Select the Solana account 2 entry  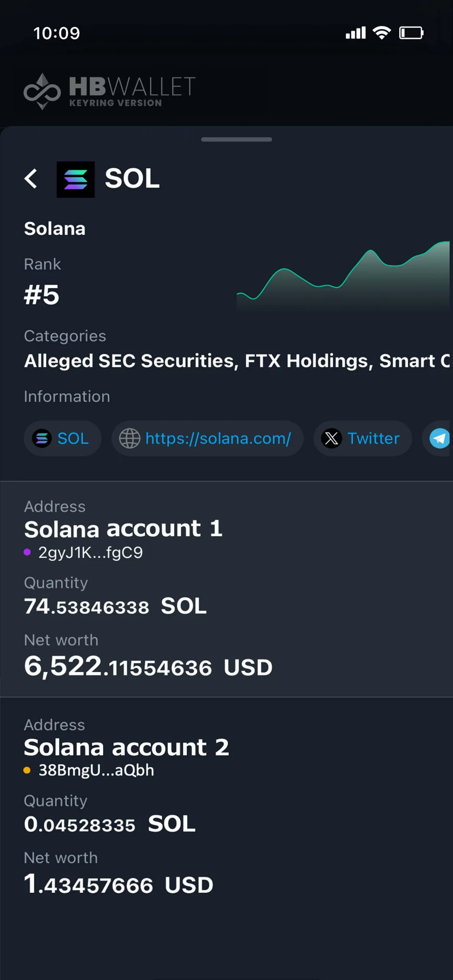point(126,747)
